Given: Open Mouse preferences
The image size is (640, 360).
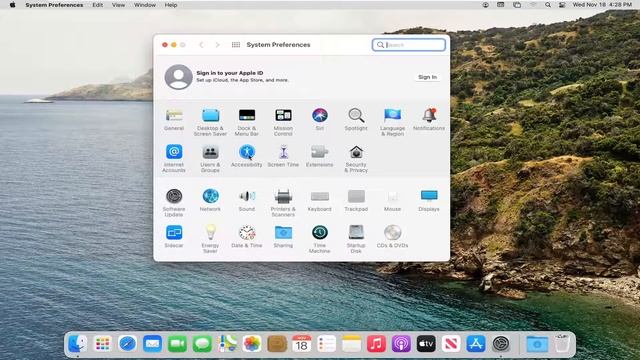Looking at the screenshot, I should (x=393, y=200).
